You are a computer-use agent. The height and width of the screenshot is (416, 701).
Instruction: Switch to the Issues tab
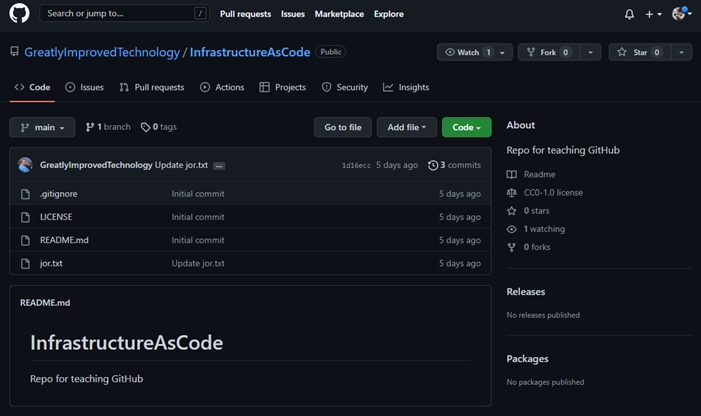[84, 87]
